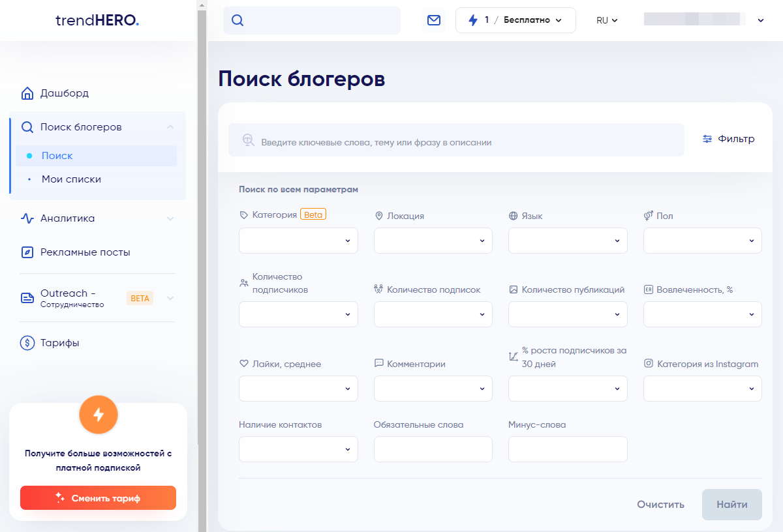Click the Dashboard home icon
Screen dimensions: 783x532
(27, 93)
